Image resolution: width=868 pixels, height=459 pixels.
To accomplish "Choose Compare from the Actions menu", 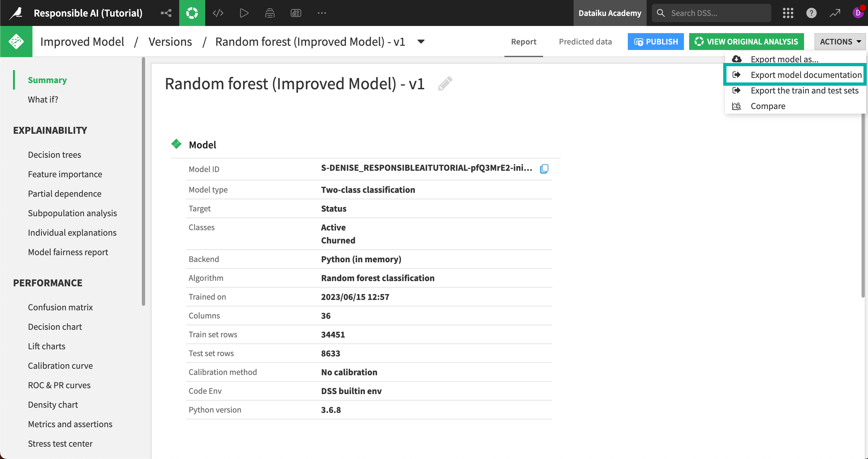I will (x=768, y=106).
